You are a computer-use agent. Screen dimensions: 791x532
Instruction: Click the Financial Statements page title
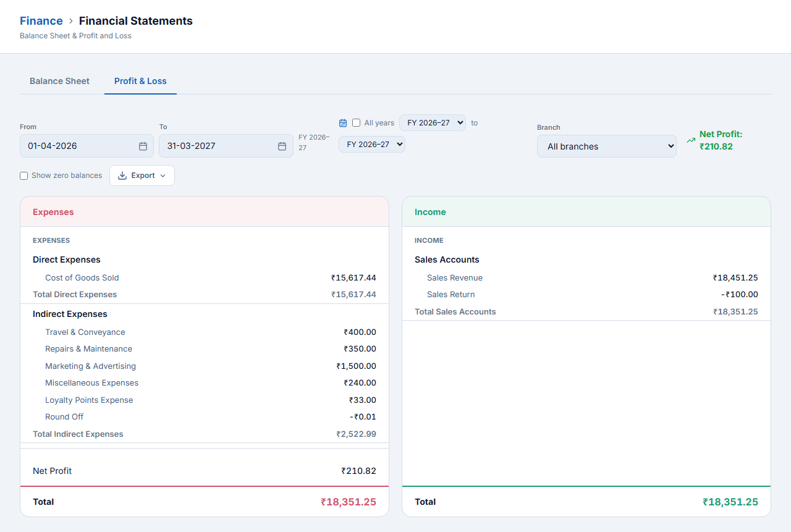tap(136, 21)
